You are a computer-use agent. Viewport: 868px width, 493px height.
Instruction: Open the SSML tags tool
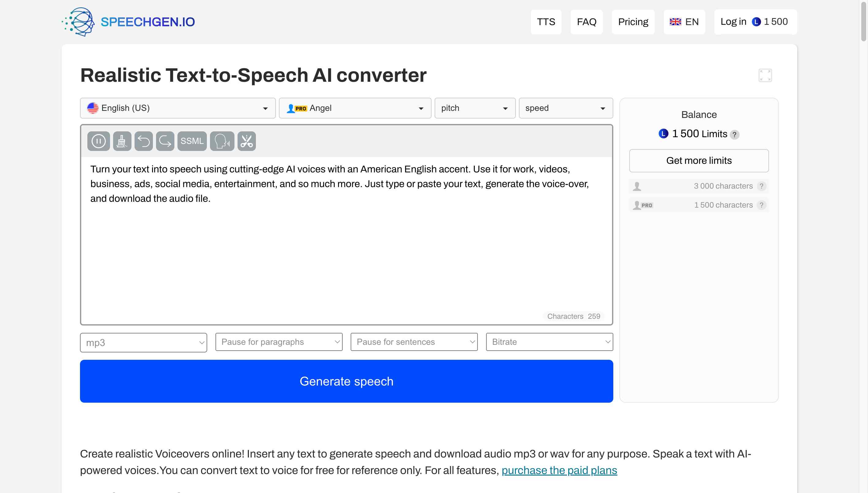click(192, 141)
